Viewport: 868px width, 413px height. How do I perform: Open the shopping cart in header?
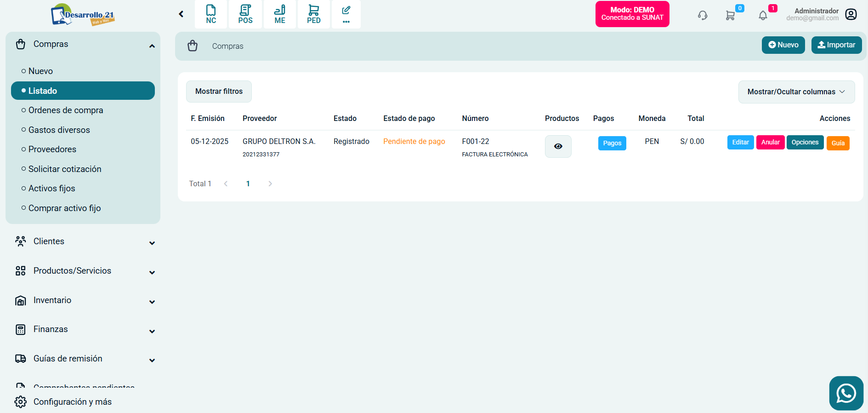tap(730, 15)
